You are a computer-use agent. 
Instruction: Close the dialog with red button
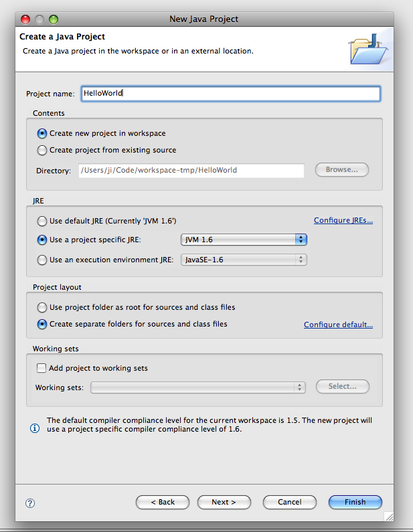(x=25, y=19)
